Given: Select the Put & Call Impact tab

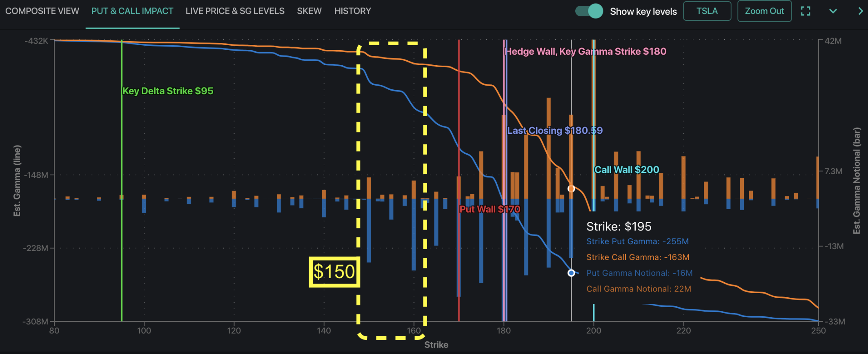Looking at the screenshot, I should point(132,11).
